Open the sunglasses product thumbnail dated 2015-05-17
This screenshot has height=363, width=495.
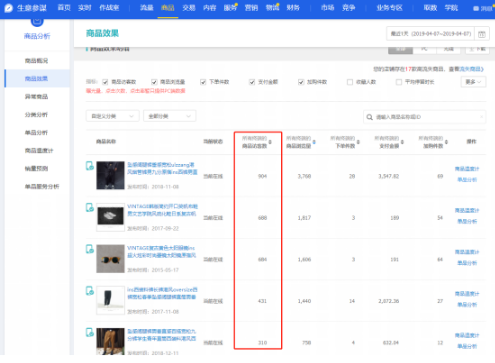click(110, 259)
